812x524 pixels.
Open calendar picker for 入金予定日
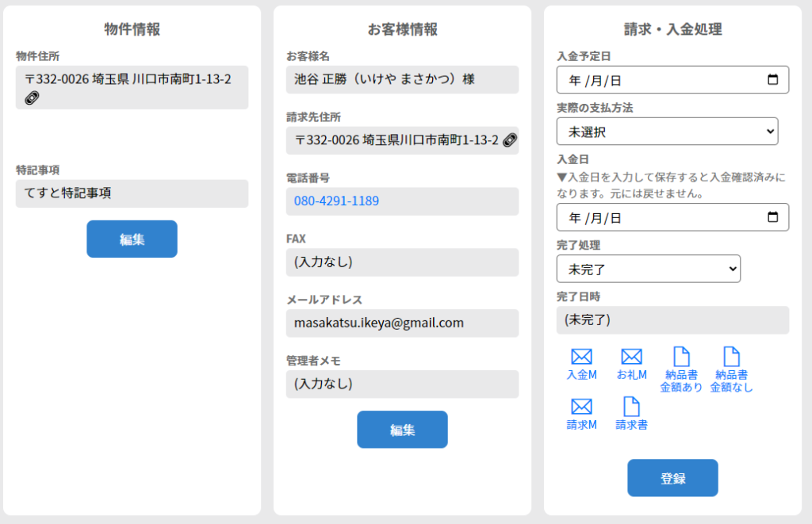[773, 80]
